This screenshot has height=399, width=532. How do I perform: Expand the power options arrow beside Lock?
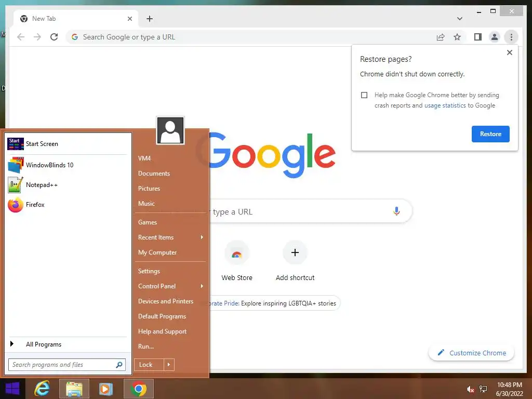(169, 365)
